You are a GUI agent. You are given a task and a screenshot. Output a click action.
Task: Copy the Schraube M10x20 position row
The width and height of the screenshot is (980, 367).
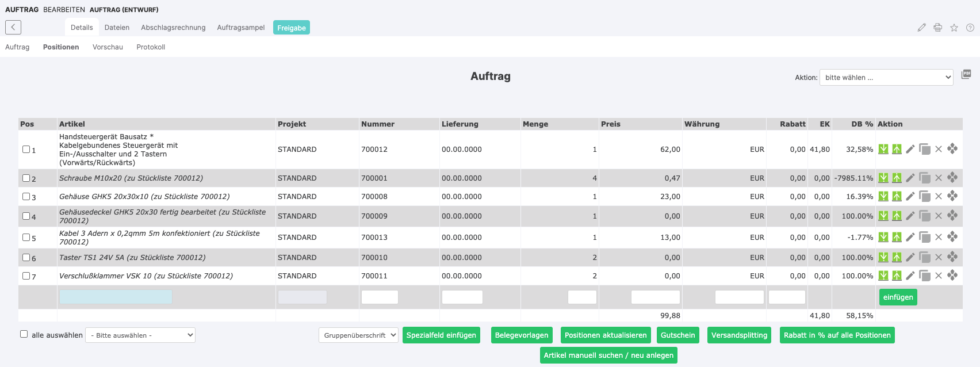pos(924,178)
